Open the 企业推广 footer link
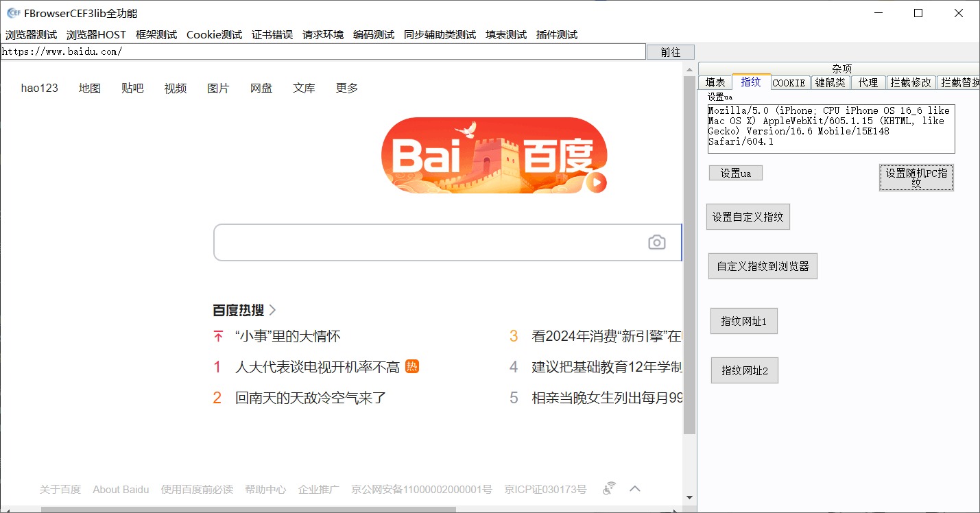This screenshot has height=513, width=980. coord(318,489)
